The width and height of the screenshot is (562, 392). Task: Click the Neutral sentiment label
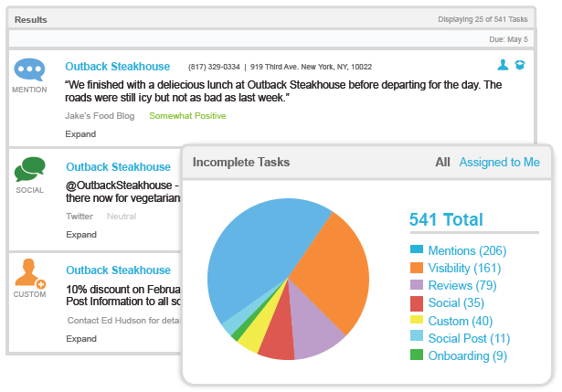(122, 217)
